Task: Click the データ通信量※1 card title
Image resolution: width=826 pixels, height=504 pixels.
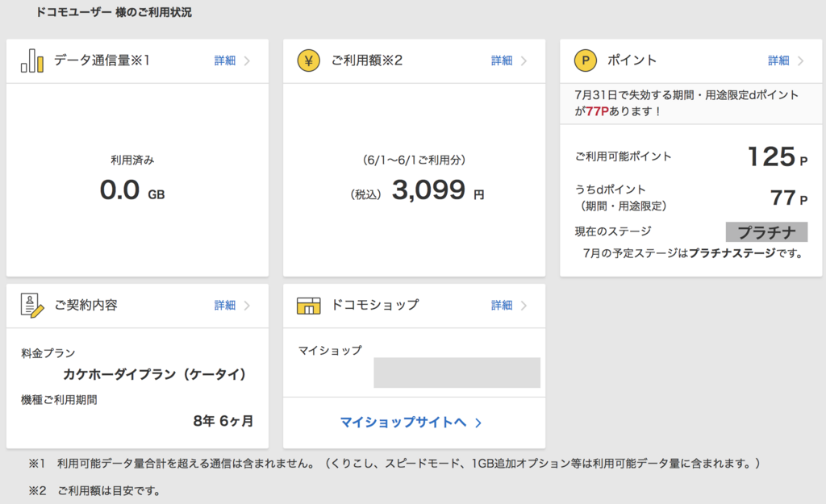Action: [102, 60]
